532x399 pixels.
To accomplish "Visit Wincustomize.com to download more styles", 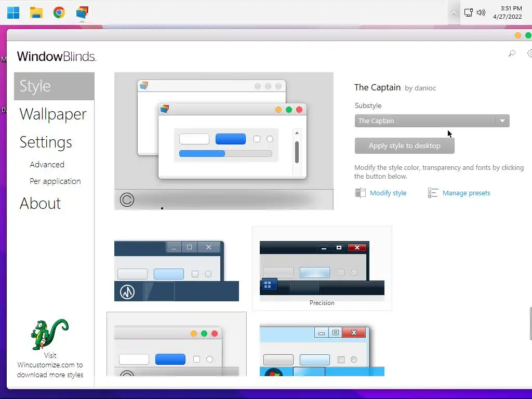I will (x=50, y=365).
